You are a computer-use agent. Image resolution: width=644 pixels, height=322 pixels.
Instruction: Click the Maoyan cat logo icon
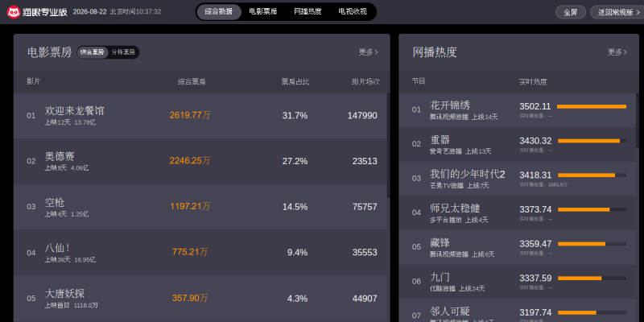tap(14, 12)
